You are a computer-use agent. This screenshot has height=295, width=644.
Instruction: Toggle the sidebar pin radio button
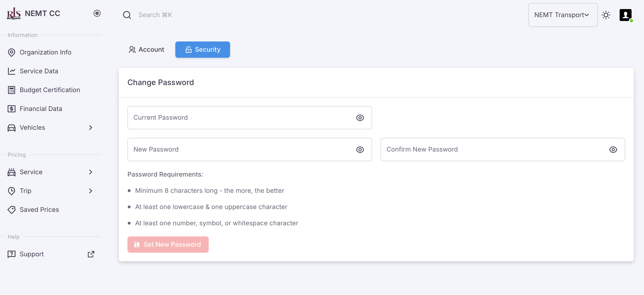pyautogui.click(x=97, y=13)
